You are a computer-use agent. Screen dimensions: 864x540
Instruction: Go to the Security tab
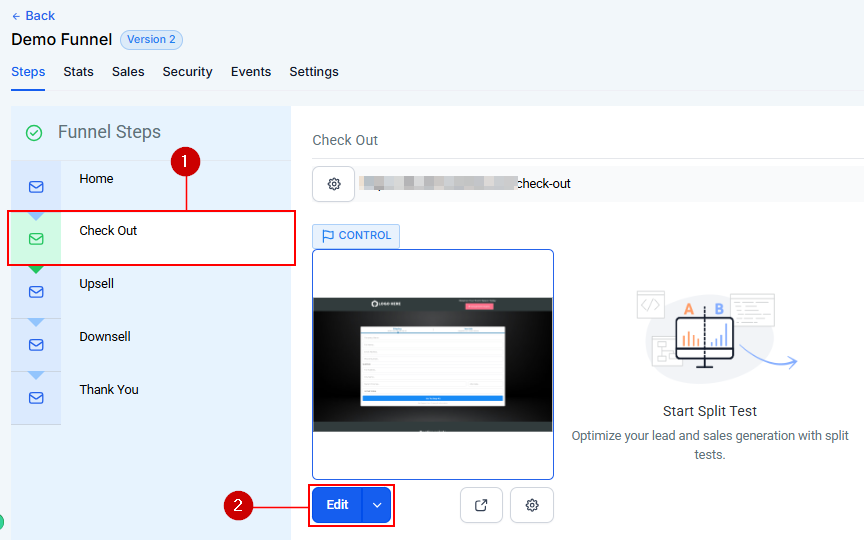point(187,72)
